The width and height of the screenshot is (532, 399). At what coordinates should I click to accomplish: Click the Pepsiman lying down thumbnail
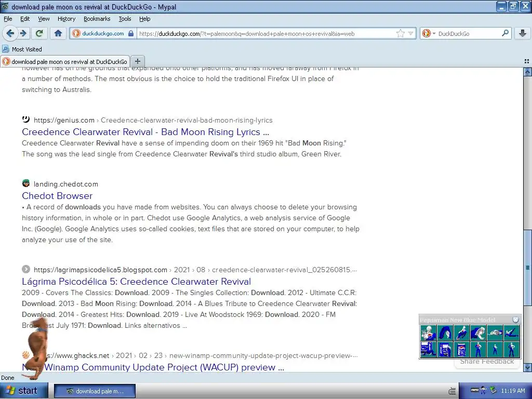click(x=495, y=333)
